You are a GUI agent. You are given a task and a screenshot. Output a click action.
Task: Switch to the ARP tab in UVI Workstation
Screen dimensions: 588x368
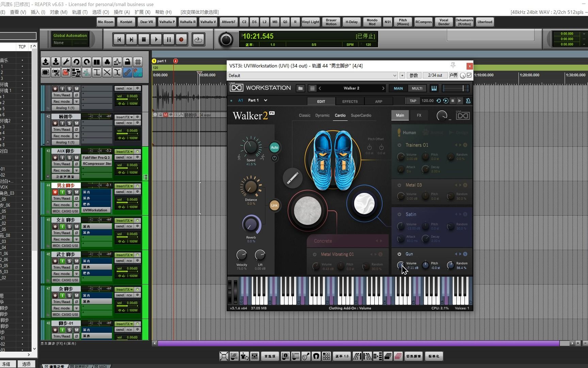(378, 101)
